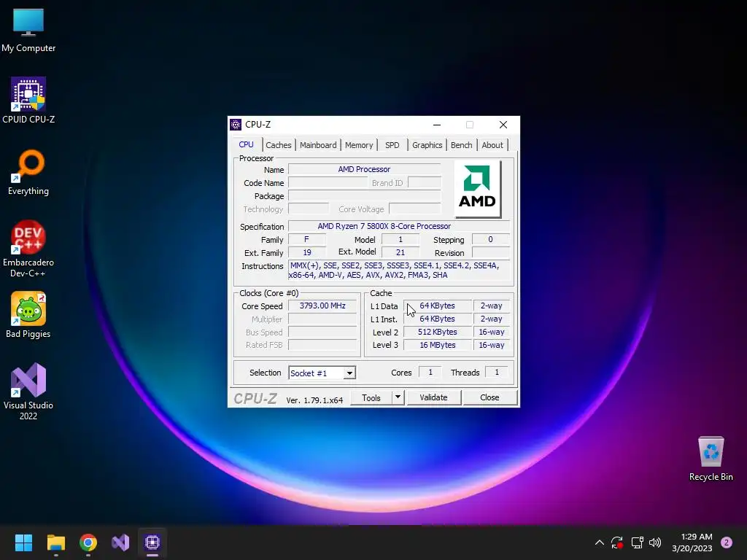The height and width of the screenshot is (560, 747).
Task: Show hidden tray icons chevron
Action: [600, 542]
